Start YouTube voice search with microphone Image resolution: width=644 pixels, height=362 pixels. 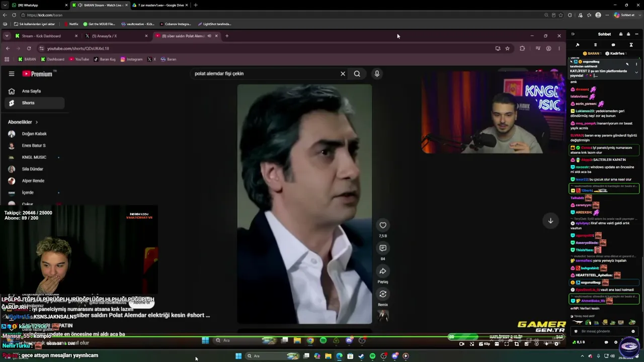(x=377, y=73)
